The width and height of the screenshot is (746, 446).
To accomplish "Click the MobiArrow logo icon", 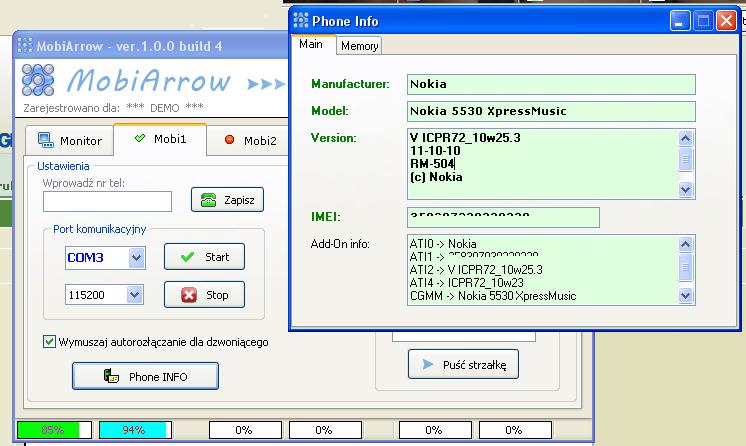I will tap(38, 80).
